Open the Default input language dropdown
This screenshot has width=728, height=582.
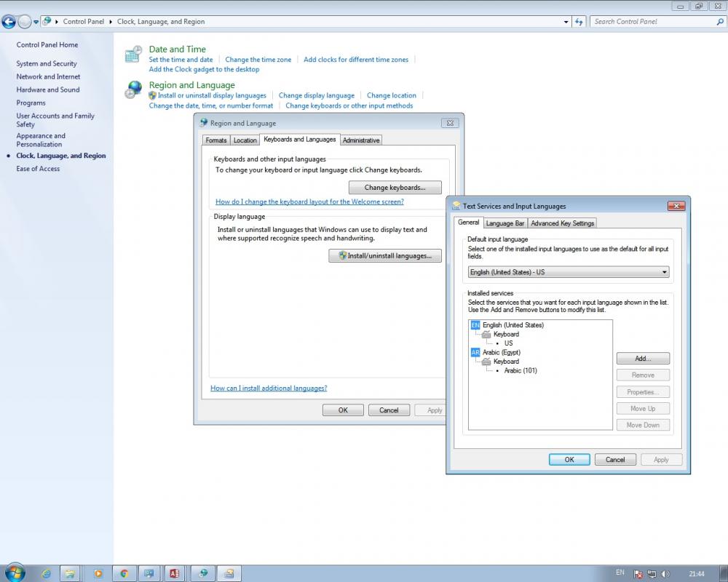[569, 272]
